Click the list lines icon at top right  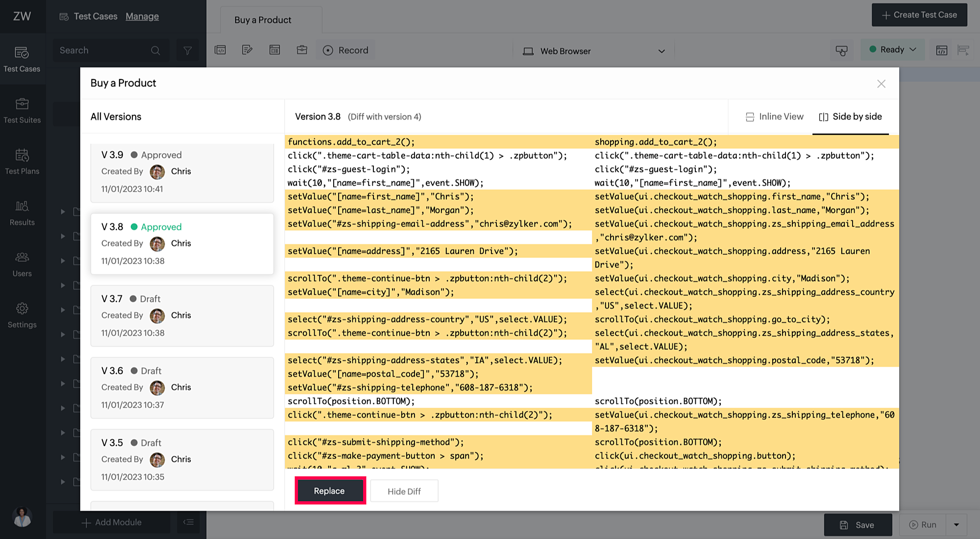(x=963, y=50)
